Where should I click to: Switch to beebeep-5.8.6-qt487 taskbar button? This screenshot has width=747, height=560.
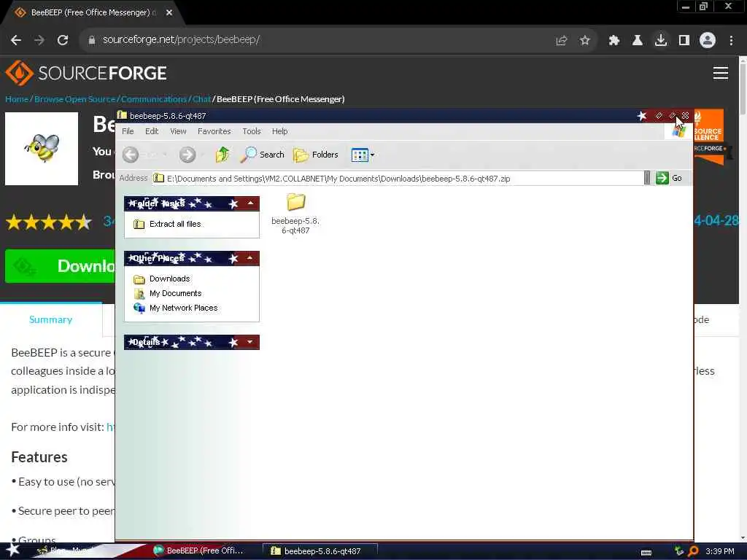[322, 551]
